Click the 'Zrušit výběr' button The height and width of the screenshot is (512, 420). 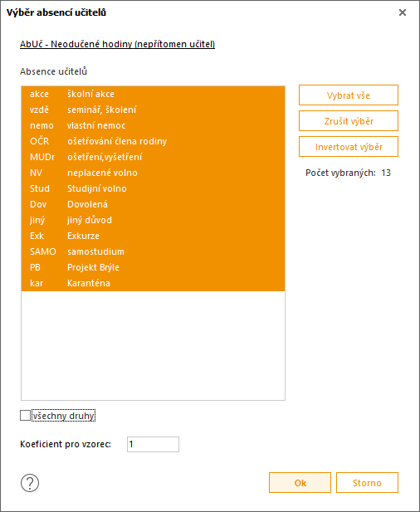349,121
